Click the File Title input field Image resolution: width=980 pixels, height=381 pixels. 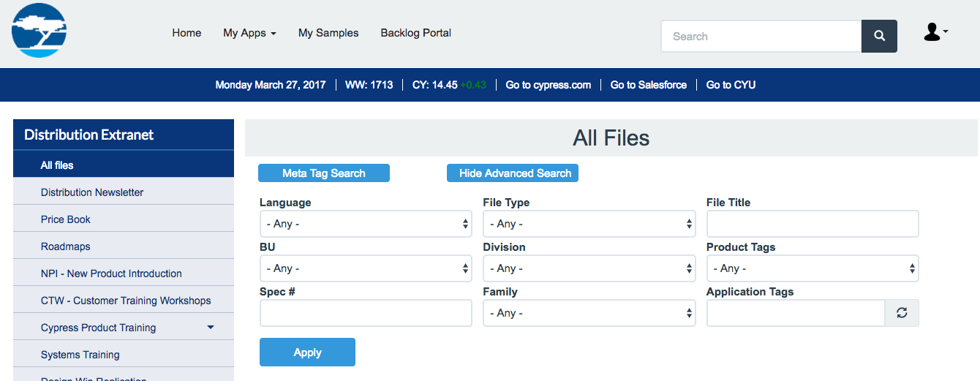[813, 224]
